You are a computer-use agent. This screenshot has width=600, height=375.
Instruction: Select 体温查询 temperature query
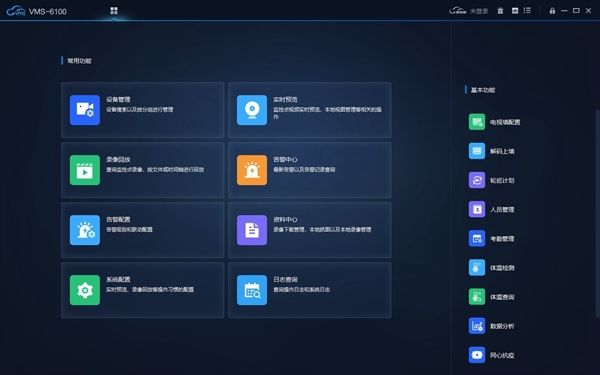coord(492,297)
